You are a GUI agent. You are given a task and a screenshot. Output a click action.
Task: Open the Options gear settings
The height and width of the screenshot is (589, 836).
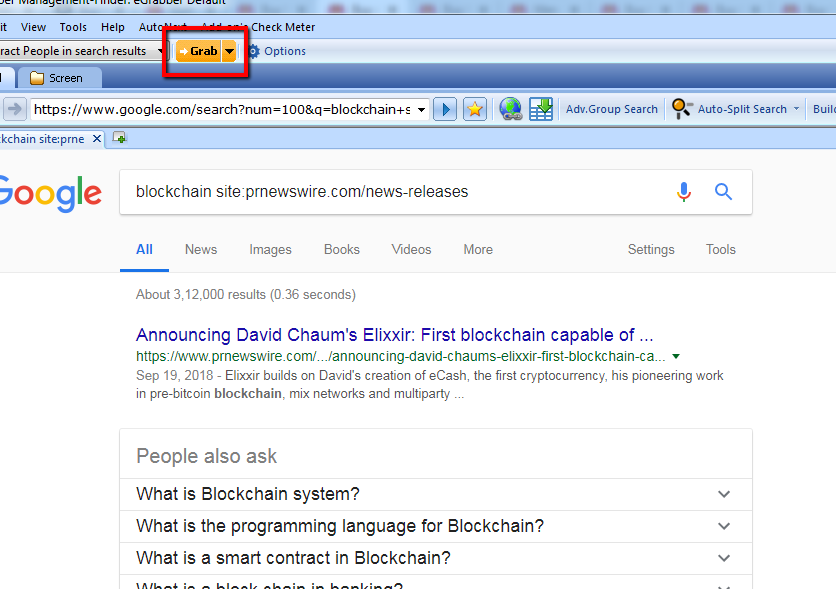(277, 51)
